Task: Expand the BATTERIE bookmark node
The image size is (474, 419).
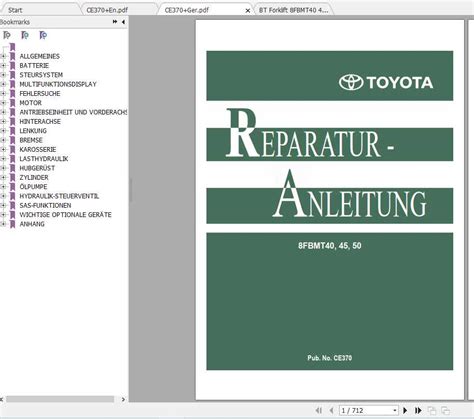Action: point(3,66)
